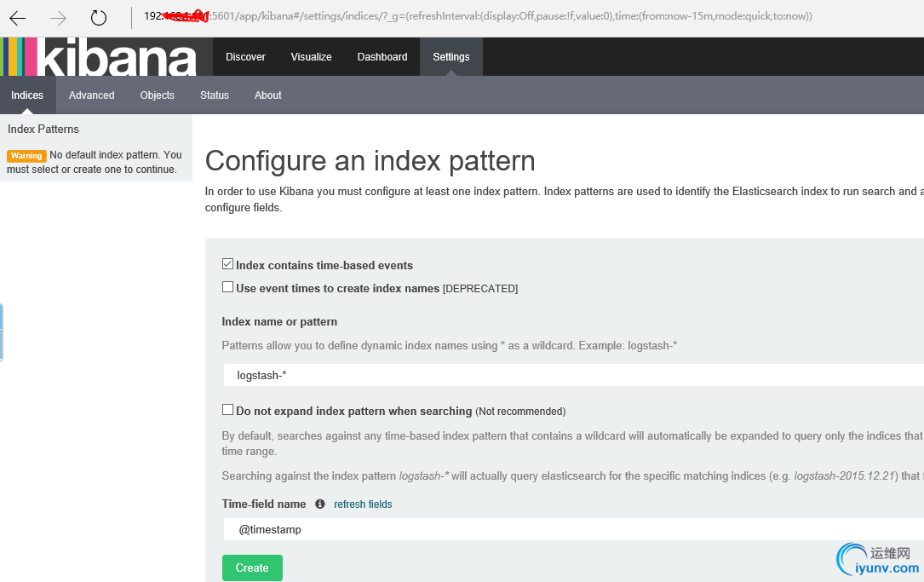Check Do not expand index pattern when searching
Viewport: 924px width, 582px height.
pyautogui.click(x=227, y=410)
